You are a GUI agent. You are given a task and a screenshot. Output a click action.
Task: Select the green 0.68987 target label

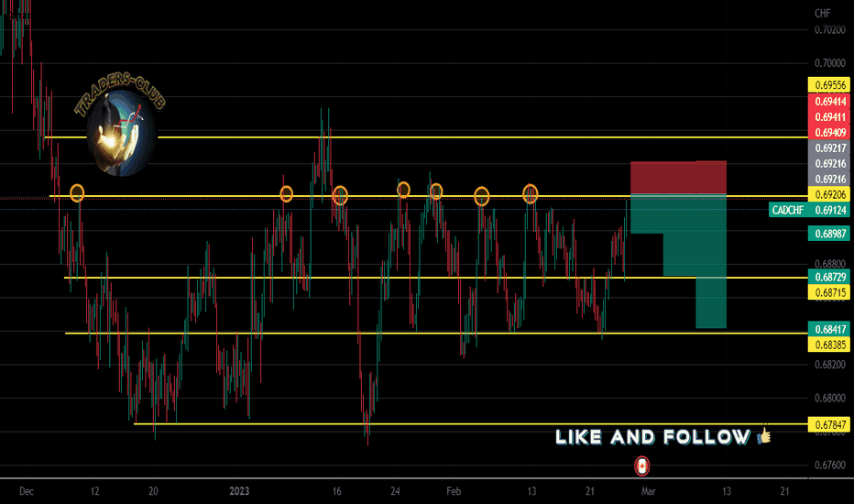(829, 234)
